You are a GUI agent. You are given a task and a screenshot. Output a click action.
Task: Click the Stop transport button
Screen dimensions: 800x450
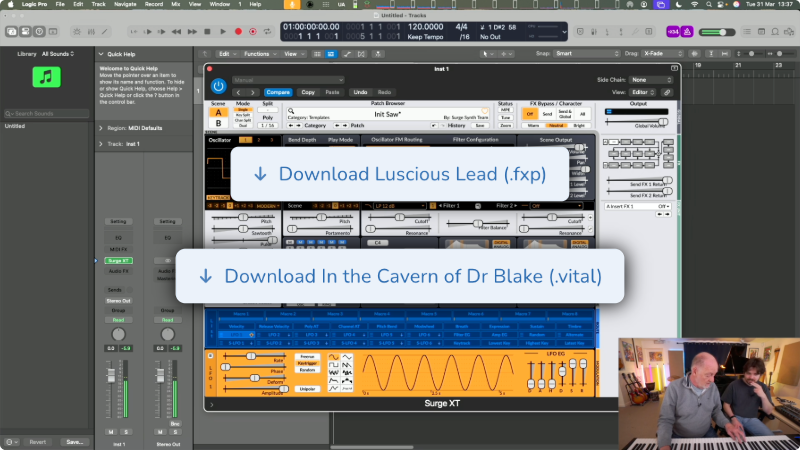pyautogui.click(x=207, y=32)
